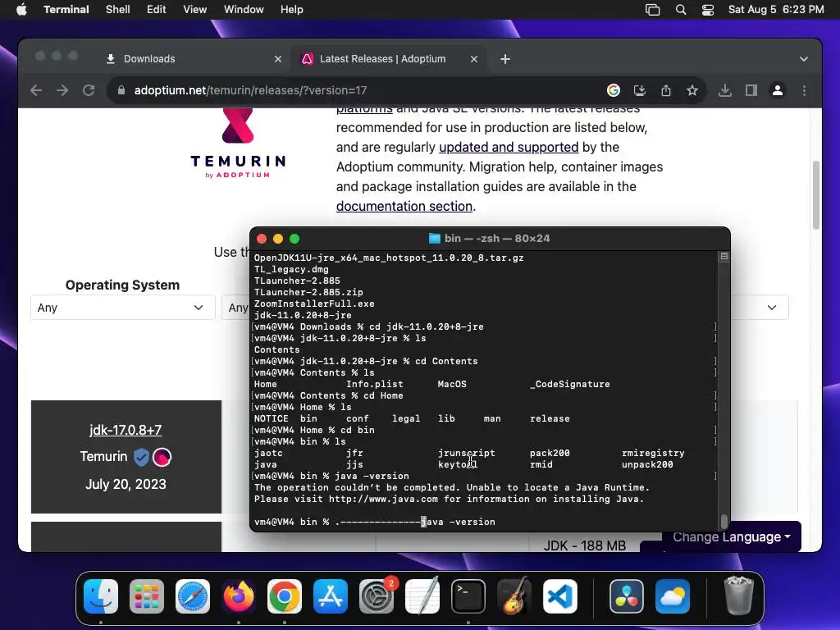Click the date and time in menu bar
The height and width of the screenshot is (630, 840).
tap(776, 10)
